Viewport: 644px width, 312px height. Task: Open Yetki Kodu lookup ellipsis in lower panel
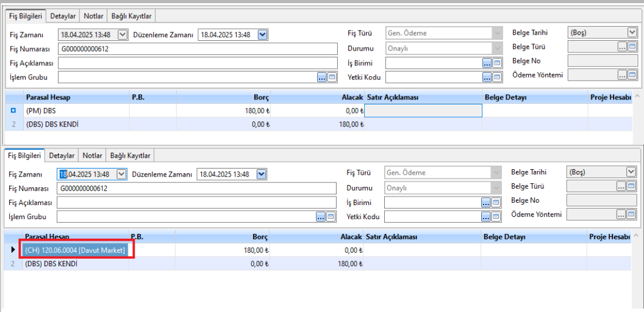[486, 217]
